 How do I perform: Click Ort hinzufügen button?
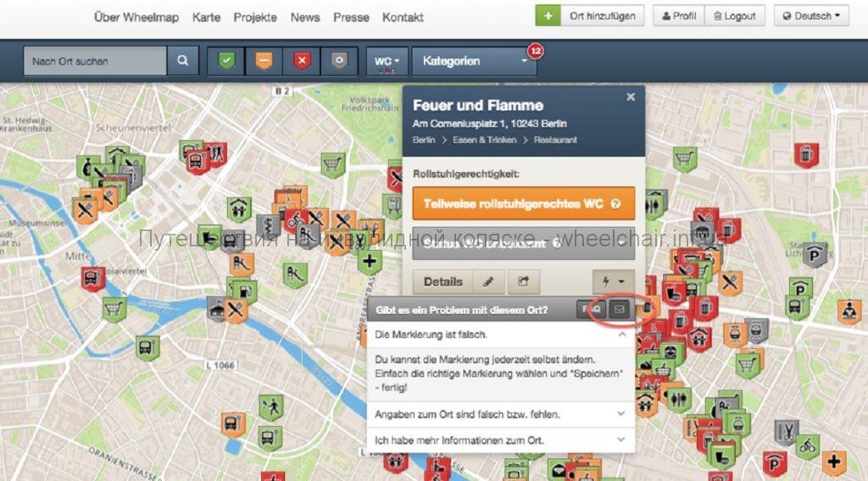pyautogui.click(x=603, y=16)
